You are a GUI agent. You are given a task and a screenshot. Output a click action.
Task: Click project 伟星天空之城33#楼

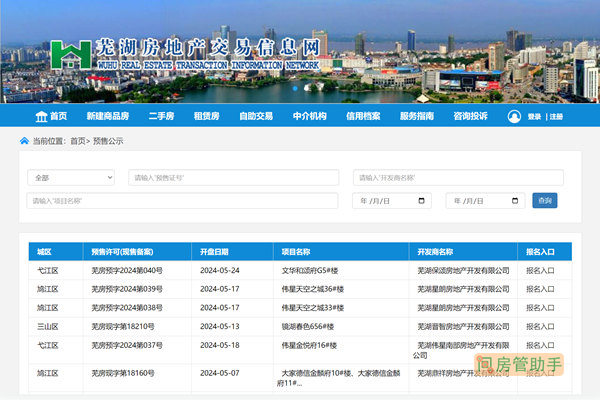tap(313, 308)
